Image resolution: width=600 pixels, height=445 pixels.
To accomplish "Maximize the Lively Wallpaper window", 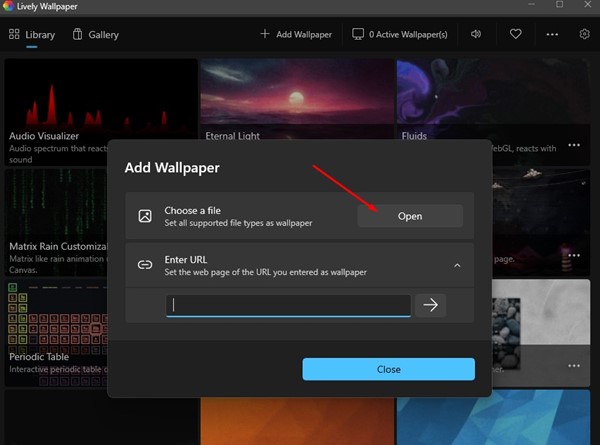I will 559,4.
